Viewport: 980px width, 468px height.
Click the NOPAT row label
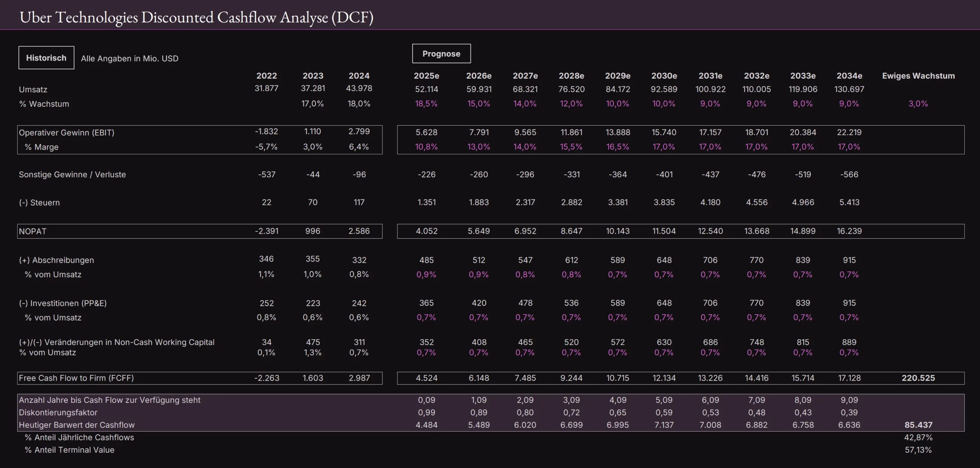pos(33,231)
